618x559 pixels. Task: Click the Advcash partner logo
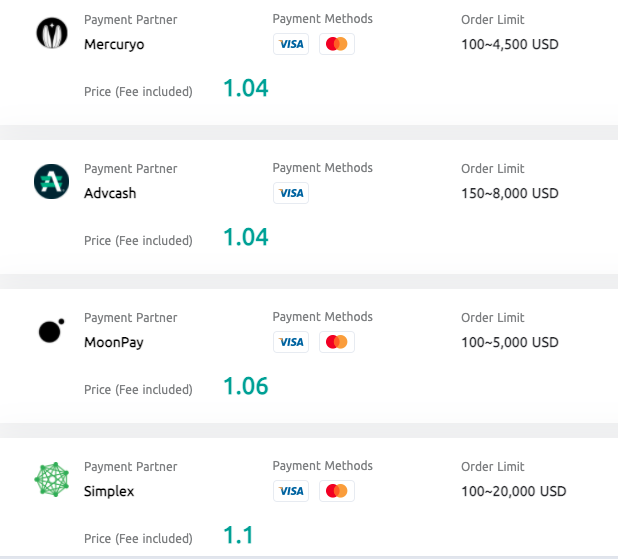click(x=50, y=181)
